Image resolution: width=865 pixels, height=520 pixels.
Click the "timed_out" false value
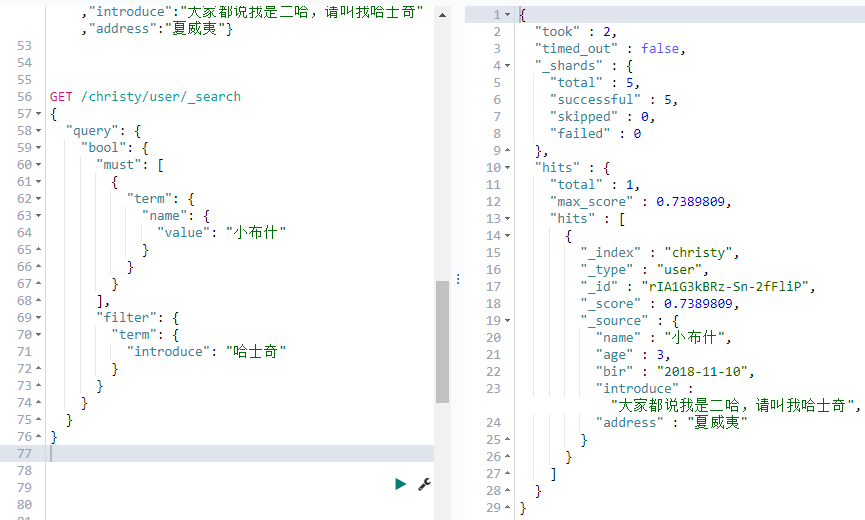pos(660,49)
